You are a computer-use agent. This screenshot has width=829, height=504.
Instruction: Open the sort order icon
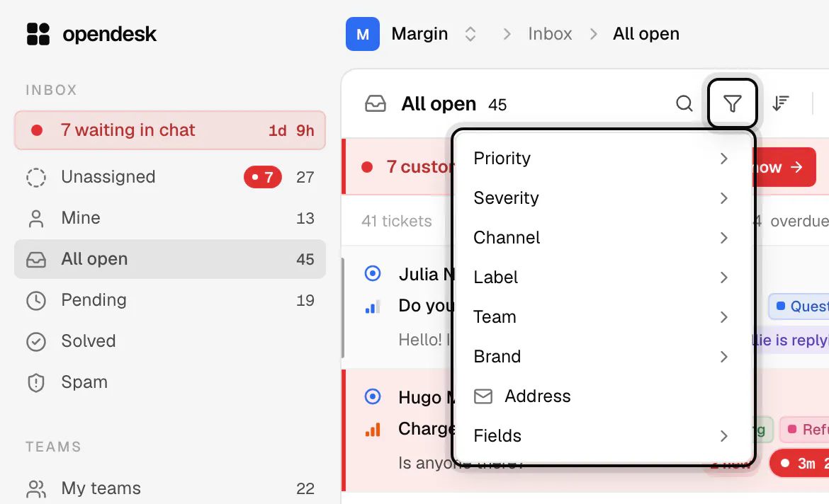click(780, 103)
